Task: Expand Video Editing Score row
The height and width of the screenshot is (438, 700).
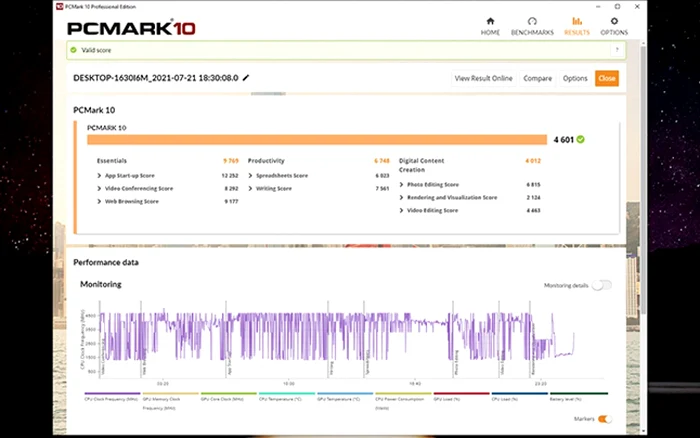Action: [x=401, y=210]
